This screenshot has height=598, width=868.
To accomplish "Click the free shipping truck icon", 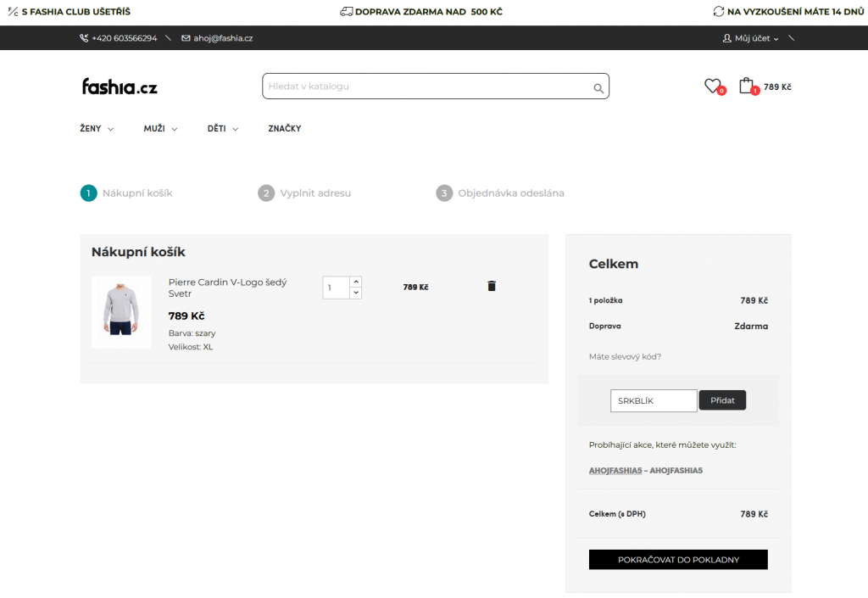I will 346,12.
